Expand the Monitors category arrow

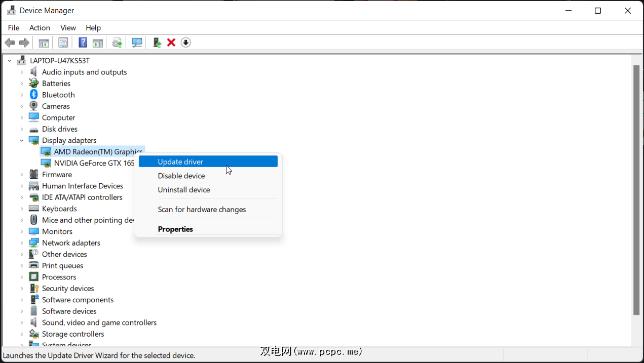tap(22, 231)
